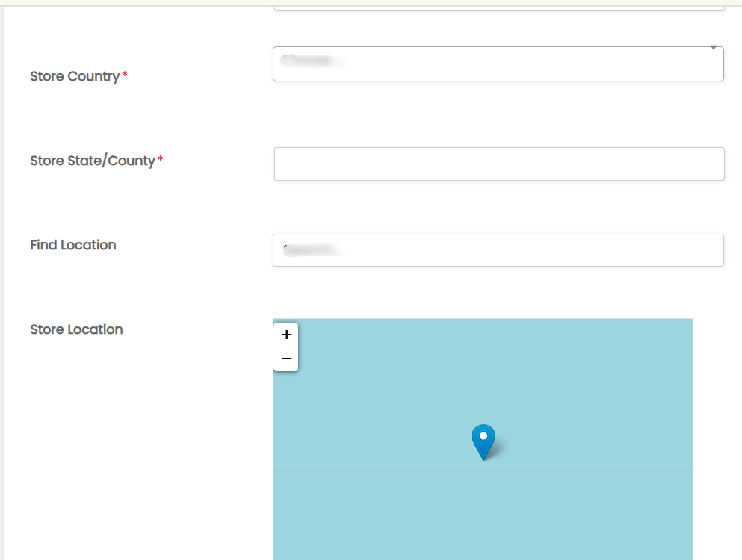The height and width of the screenshot is (560, 742).
Task: Focus the Store State/County text field
Action: 499,164
